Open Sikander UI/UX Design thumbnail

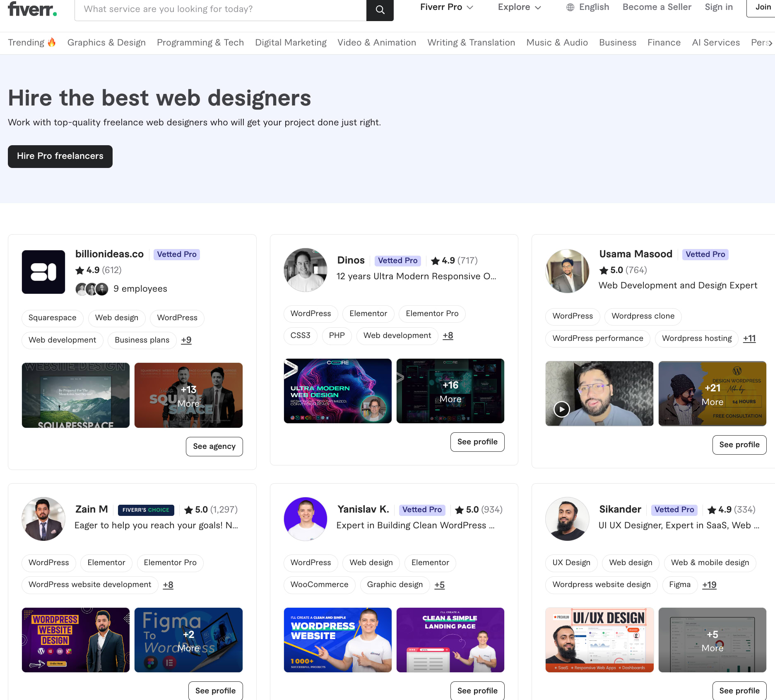[599, 640]
